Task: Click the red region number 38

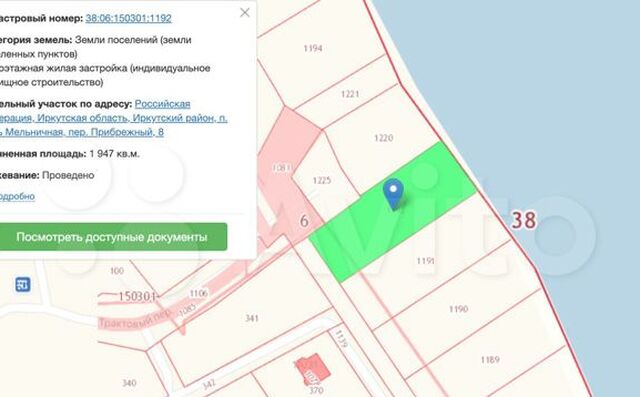Action: pyautogui.click(x=524, y=220)
